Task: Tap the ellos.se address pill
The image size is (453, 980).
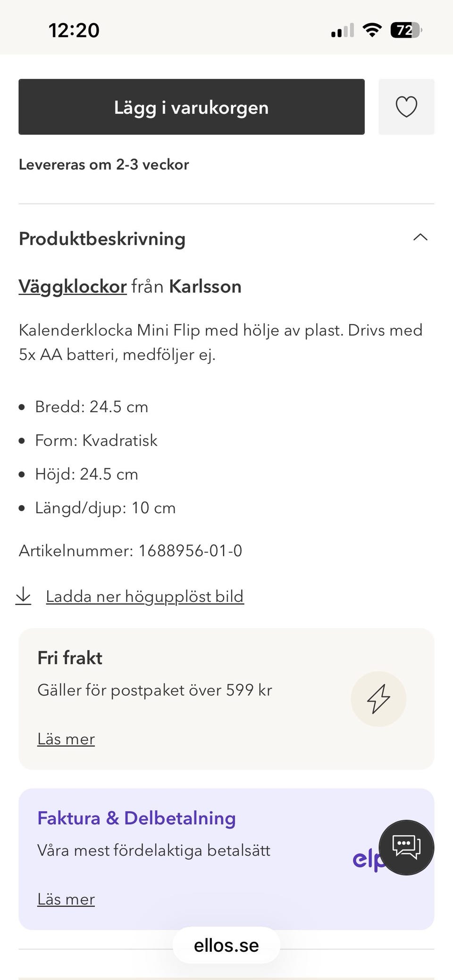Action: tap(226, 945)
